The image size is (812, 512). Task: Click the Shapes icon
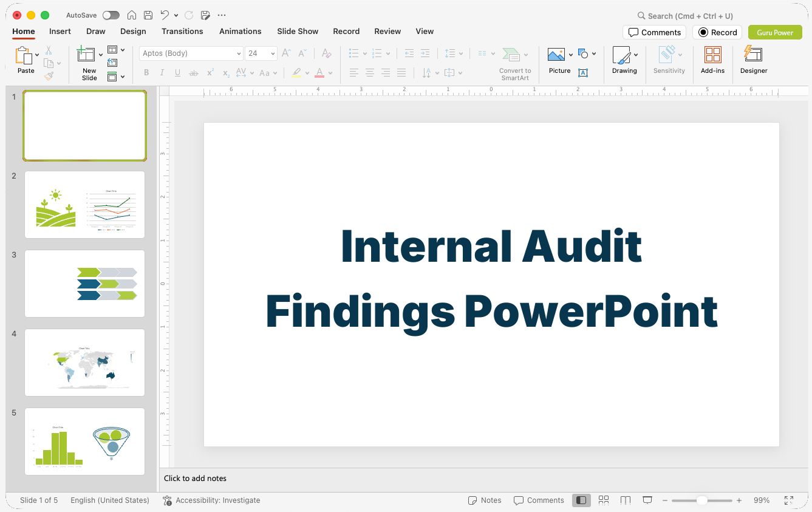[583, 53]
